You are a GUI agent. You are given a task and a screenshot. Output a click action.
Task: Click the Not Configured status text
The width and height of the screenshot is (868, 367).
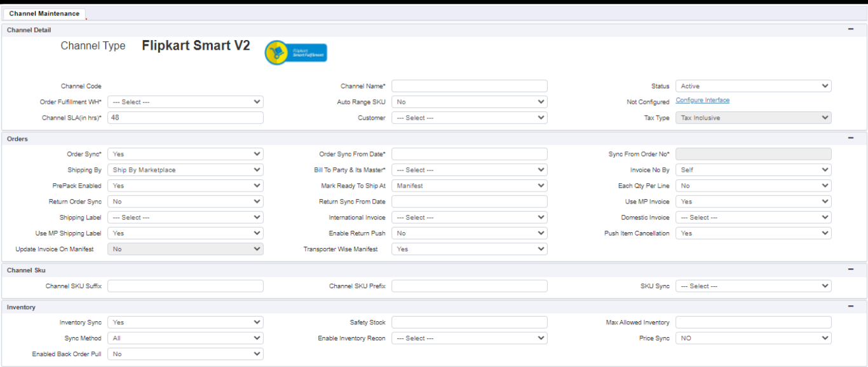click(648, 102)
